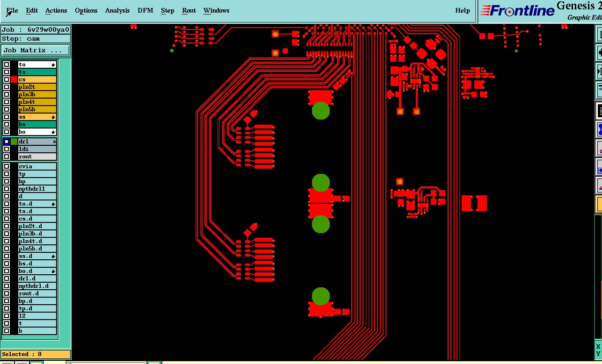Click the top green drill hole in canvas
The width and height of the screenshot is (602, 364).
[x=321, y=111]
